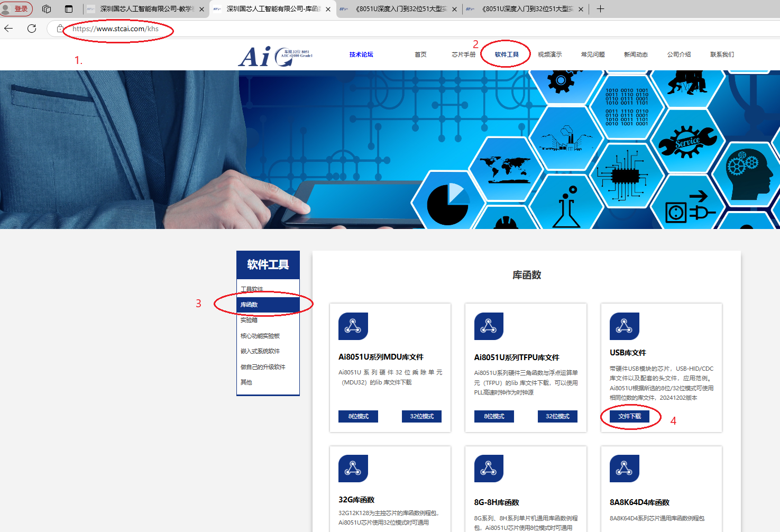Open the browser workspaces icon
Image resolution: width=780 pixels, height=532 pixels.
(47, 9)
